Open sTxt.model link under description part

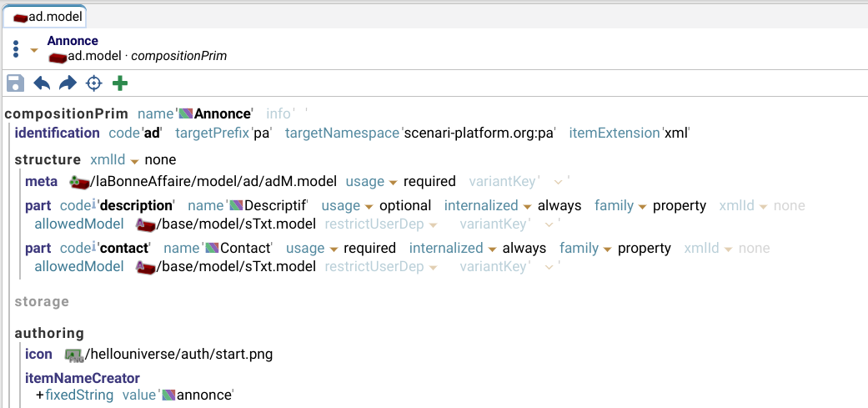(x=238, y=224)
